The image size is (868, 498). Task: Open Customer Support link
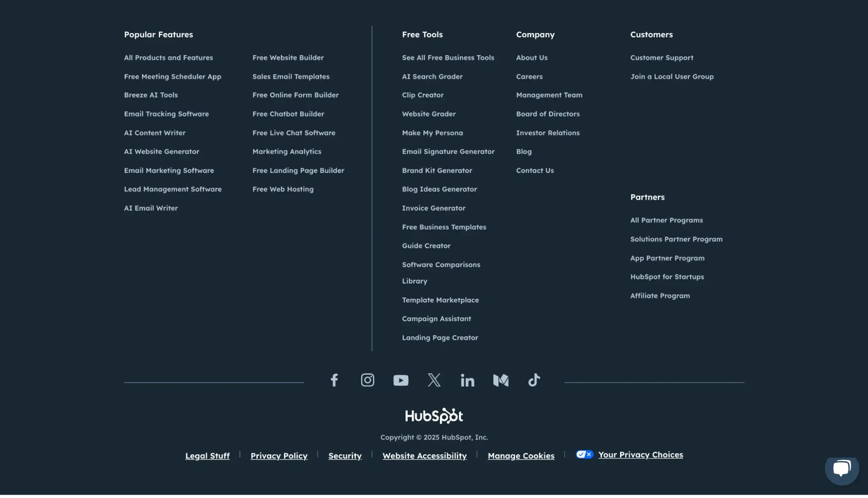coord(662,58)
